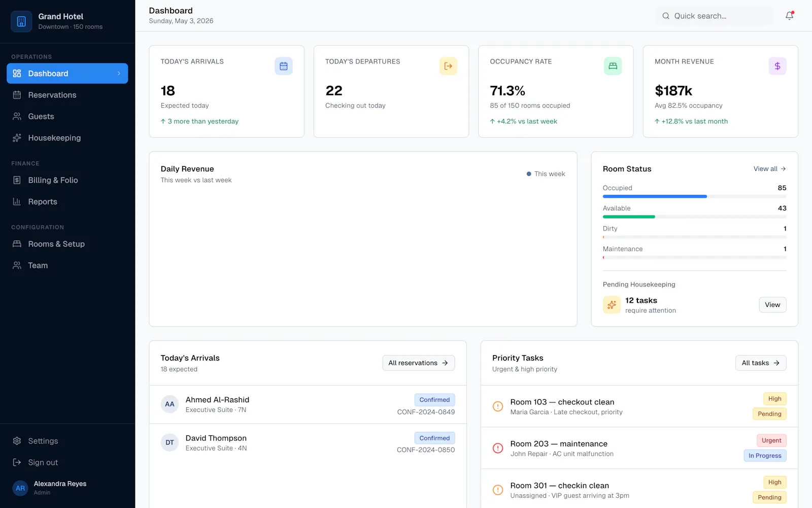The width and height of the screenshot is (812, 508).
Task: Open the Housekeeping section
Action: (x=67, y=138)
